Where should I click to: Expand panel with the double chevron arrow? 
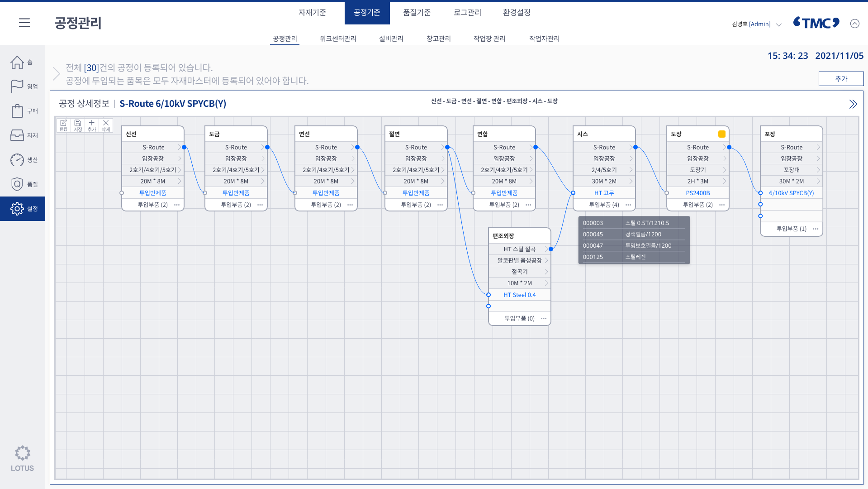click(x=853, y=104)
